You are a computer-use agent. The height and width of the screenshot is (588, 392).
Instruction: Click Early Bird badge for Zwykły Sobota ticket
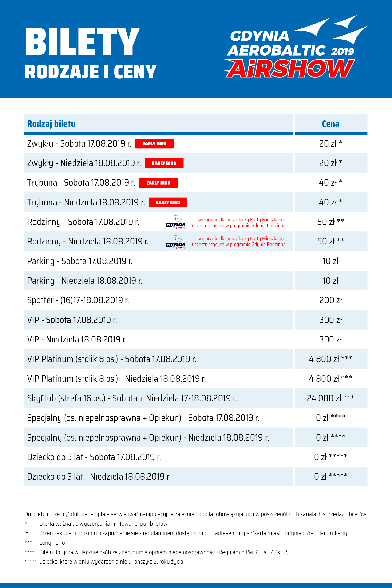(x=154, y=143)
